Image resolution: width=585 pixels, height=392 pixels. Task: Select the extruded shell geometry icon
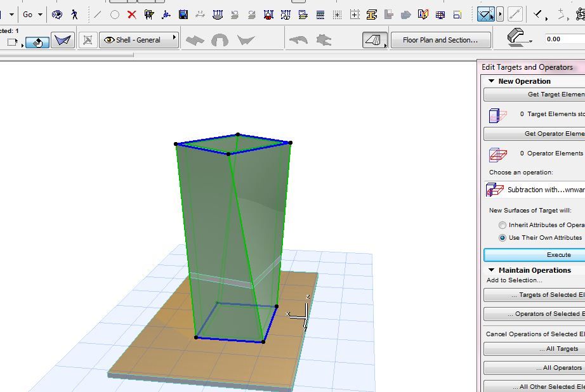click(x=195, y=41)
